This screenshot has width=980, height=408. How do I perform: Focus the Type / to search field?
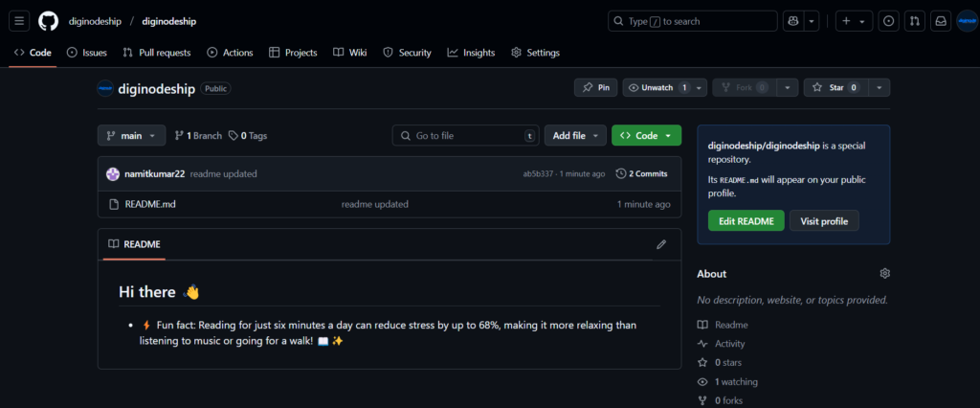click(x=693, y=21)
